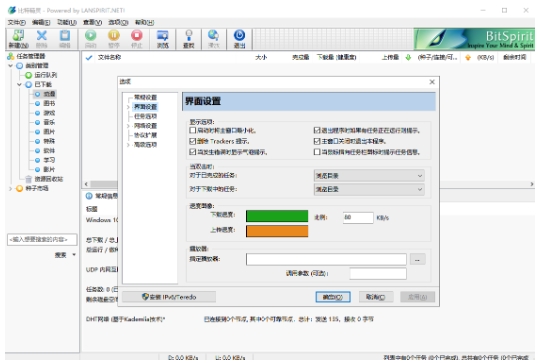The height and width of the screenshot is (363, 538).
Task: Toggle task info on tray icon hover checkbox
Action: pos(317,152)
